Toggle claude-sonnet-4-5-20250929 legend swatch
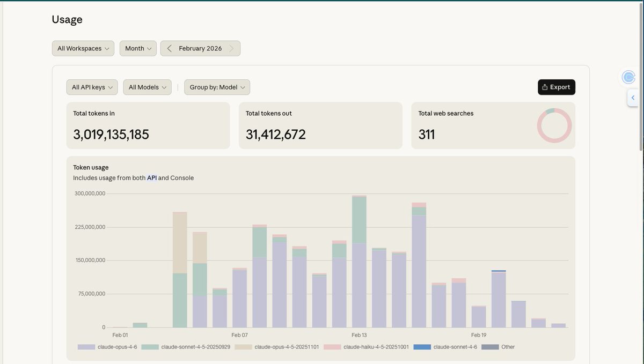 [150, 347]
